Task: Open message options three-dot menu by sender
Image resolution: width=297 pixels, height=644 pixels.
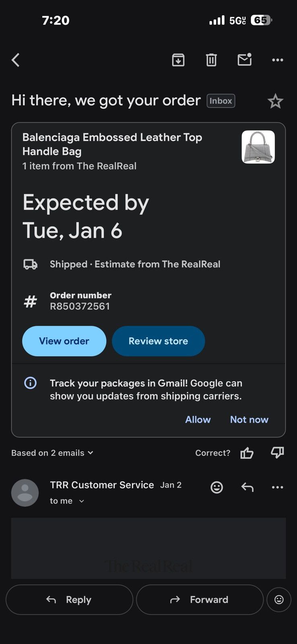Action: (278, 487)
